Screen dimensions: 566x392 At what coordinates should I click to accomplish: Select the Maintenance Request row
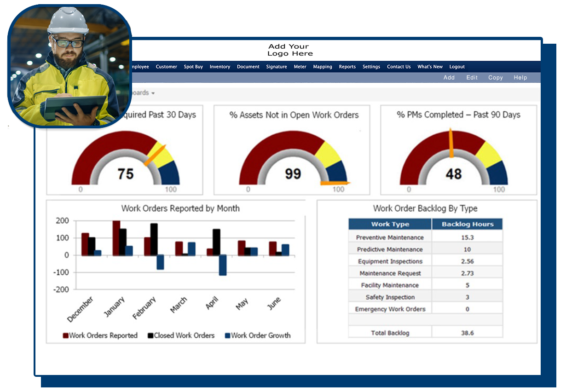426,273
